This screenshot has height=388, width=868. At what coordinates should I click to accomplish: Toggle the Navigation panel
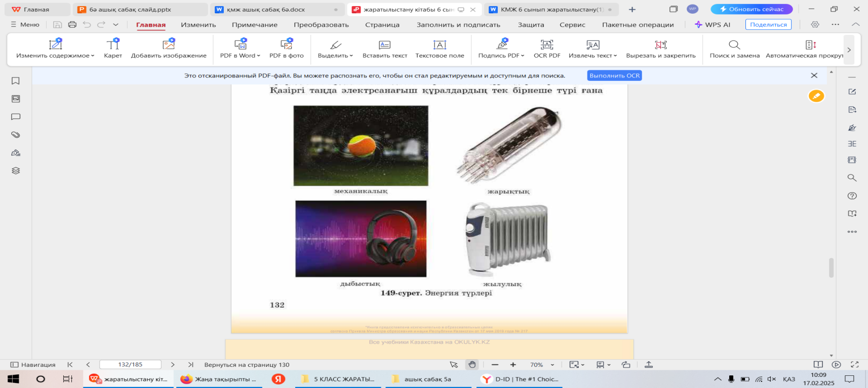(33, 364)
